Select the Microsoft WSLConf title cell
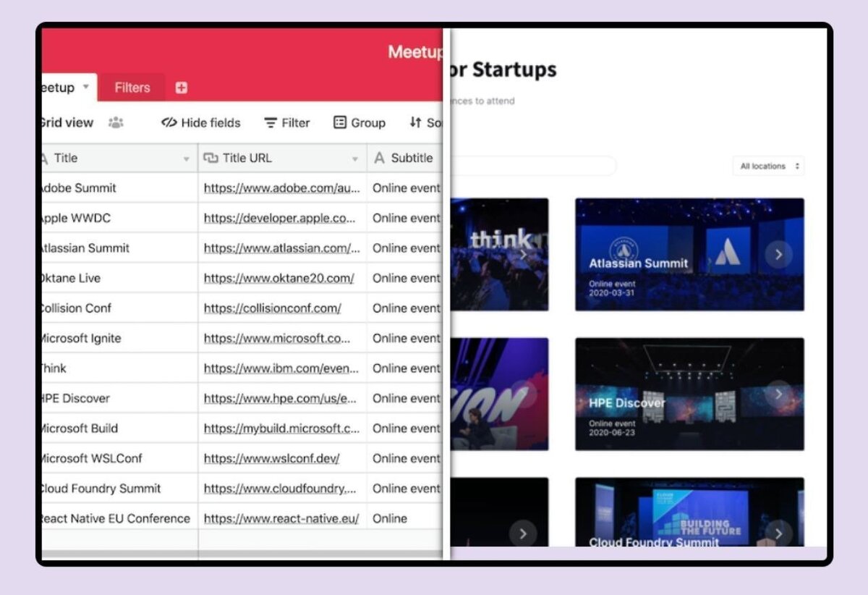The width and height of the screenshot is (868, 595). [119, 458]
